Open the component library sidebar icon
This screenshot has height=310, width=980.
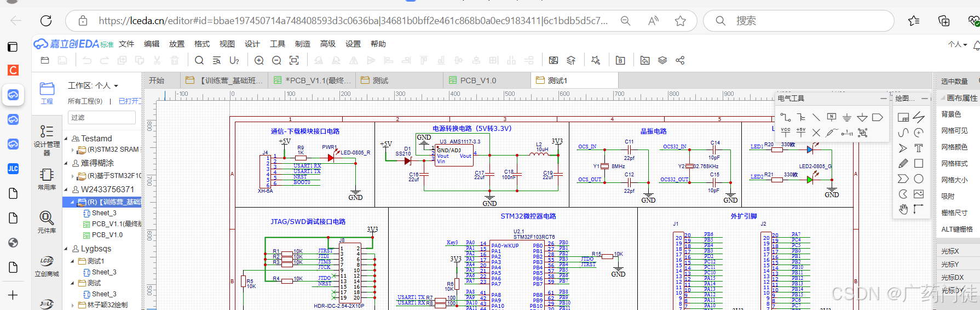coord(47,222)
